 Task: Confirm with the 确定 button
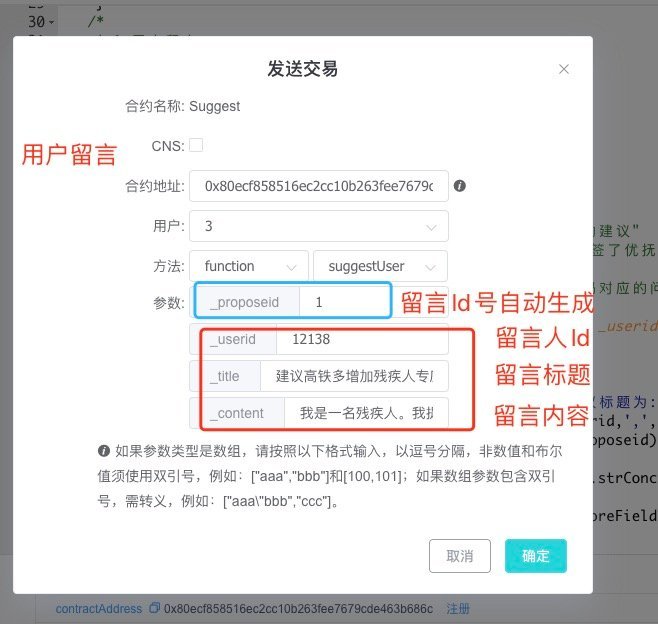[535, 556]
